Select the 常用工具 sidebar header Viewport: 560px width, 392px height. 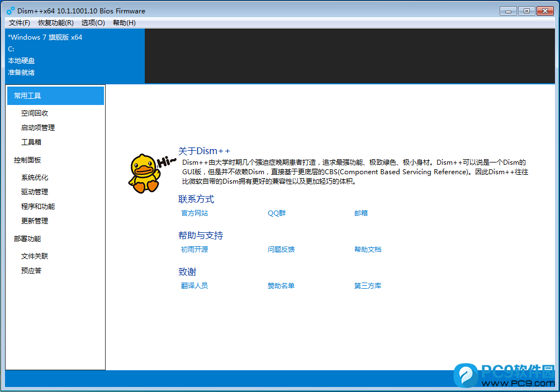(x=55, y=95)
